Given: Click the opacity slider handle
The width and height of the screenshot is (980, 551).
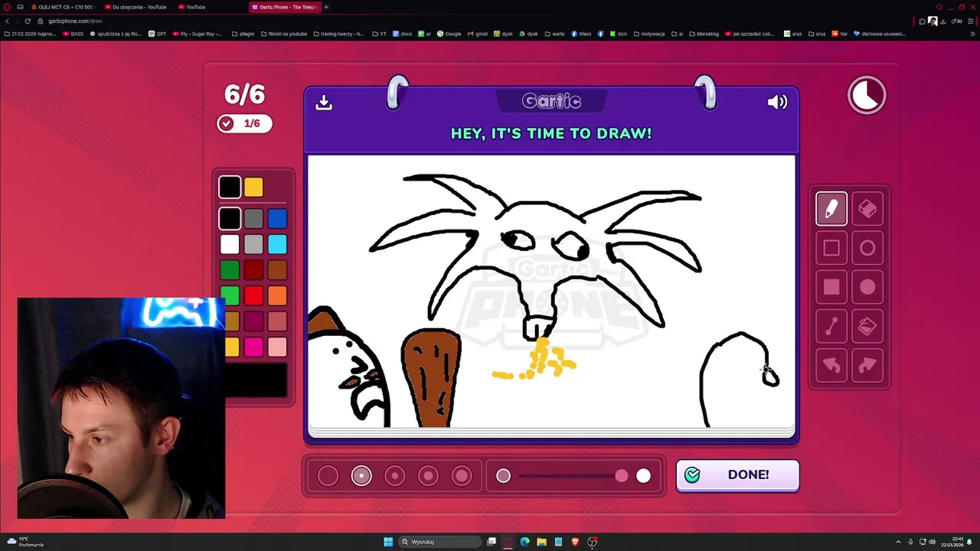Looking at the screenshot, I should [622, 476].
